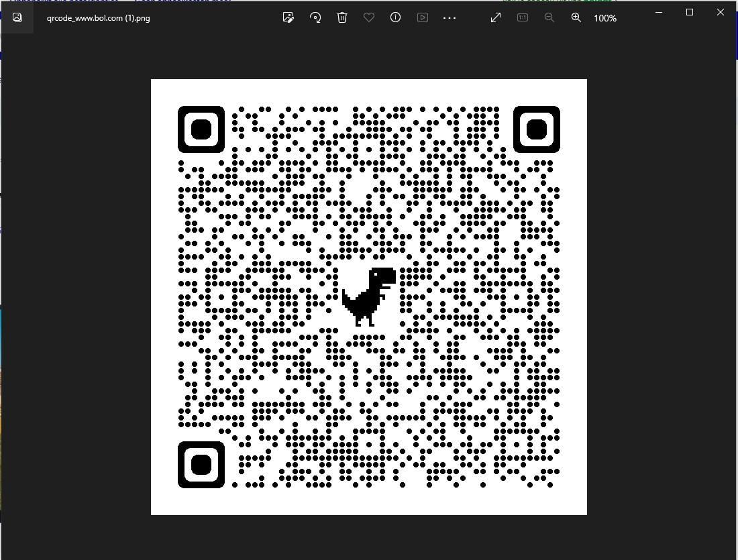Click the dinosaur logo in the QR code
This screenshot has width=738, height=560.
(x=368, y=296)
